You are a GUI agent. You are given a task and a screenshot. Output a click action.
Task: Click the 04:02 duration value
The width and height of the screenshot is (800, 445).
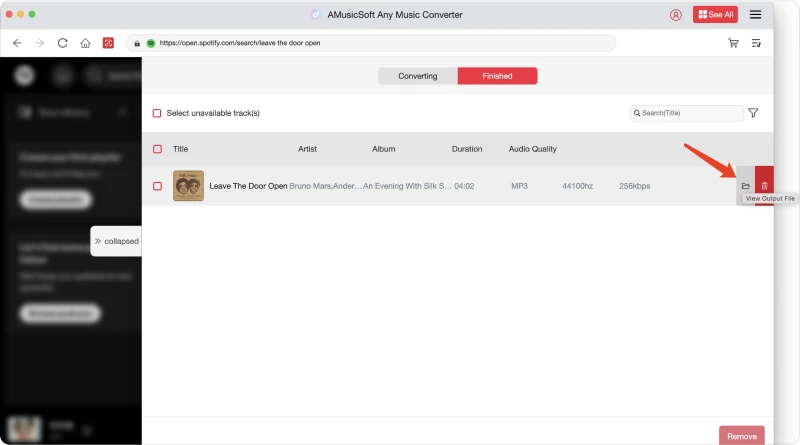[x=464, y=186]
